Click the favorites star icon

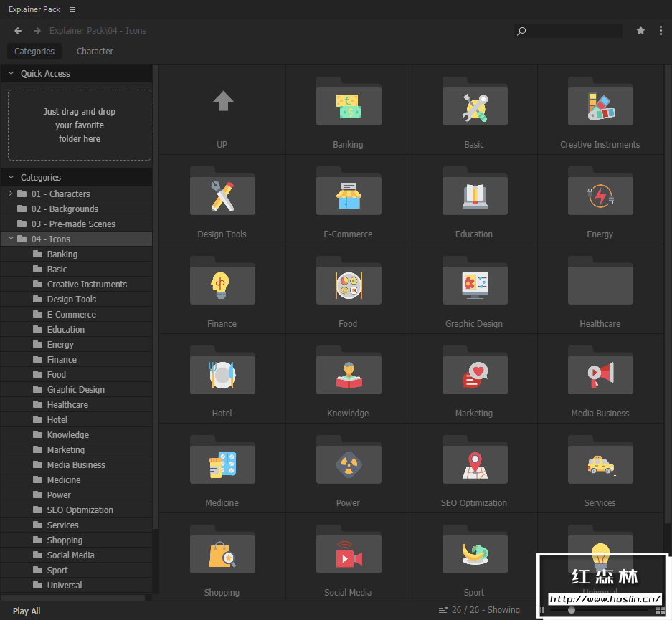click(x=640, y=30)
